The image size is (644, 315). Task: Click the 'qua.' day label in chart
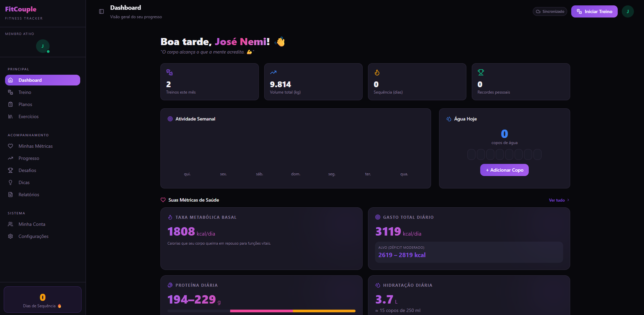[404, 174]
